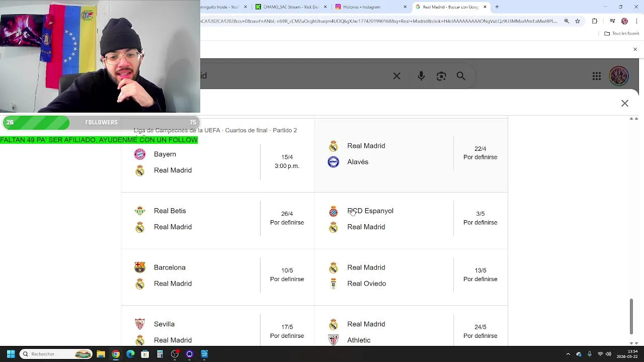
Task: Open a new browser tab
Action: (497, 7)
